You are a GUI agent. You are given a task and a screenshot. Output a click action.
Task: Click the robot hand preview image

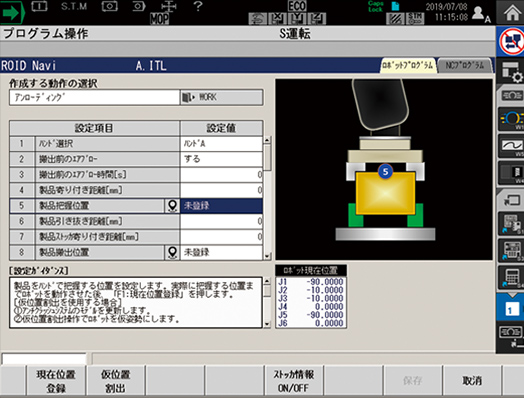tap(384, 169)
